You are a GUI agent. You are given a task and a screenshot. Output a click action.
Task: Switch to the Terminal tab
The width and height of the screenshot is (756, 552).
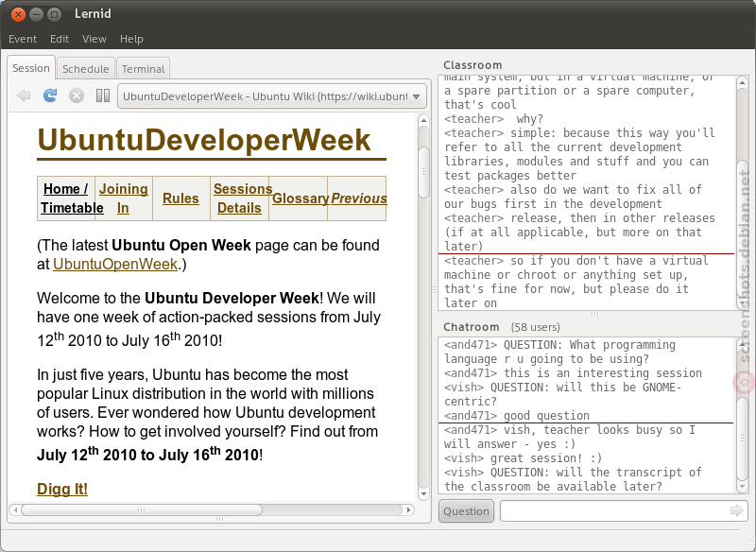(143, 69)
